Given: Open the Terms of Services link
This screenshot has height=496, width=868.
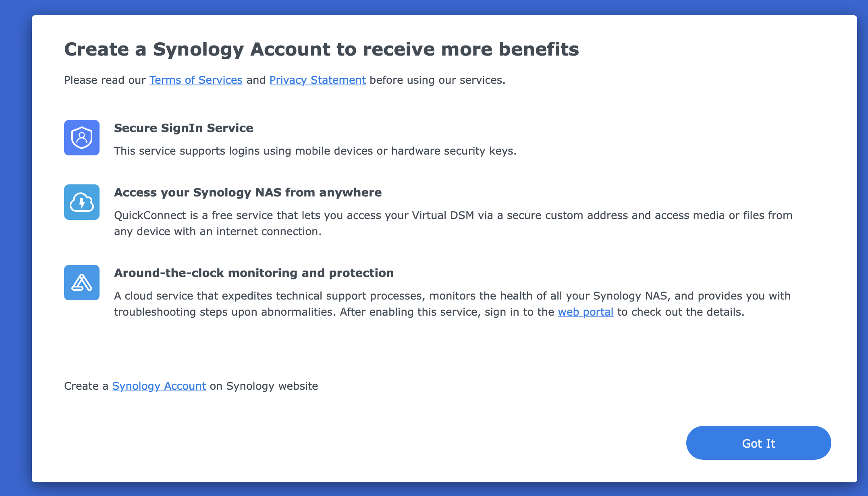Looking at the screenshot, I should 195,80.
